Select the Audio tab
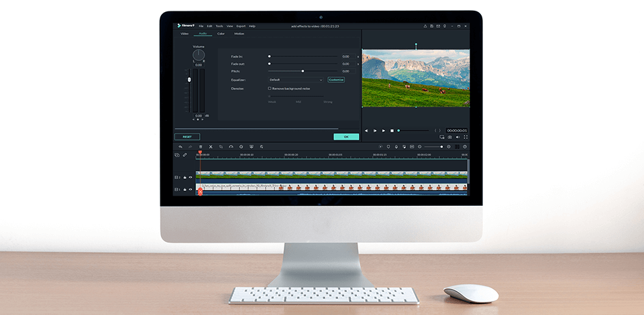The width and height of the screenshot is (644, 315). pos(203,34)
